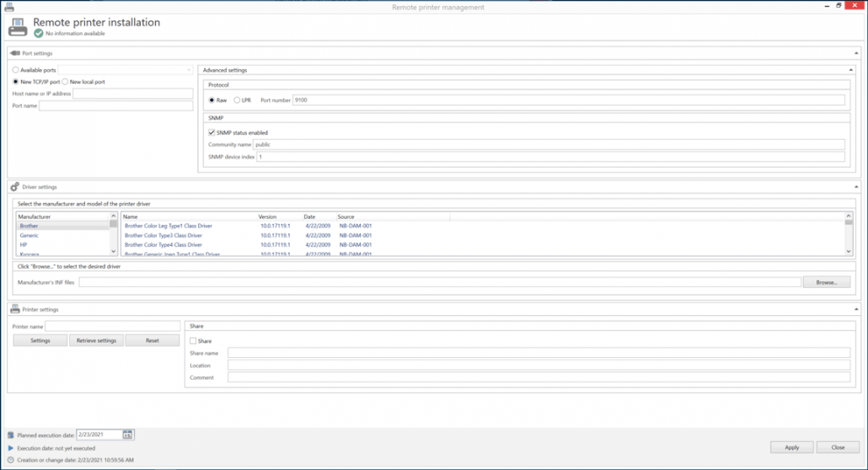Viewport: 868px width, 470px height.
Task: Click the Community name field showing public
Action: click(x=549, y=145)
